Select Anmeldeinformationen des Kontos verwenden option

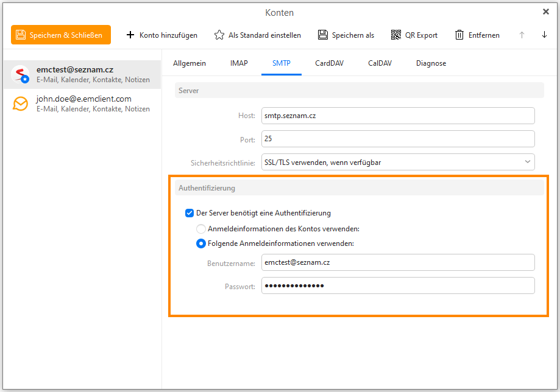(x=201, y=229)
